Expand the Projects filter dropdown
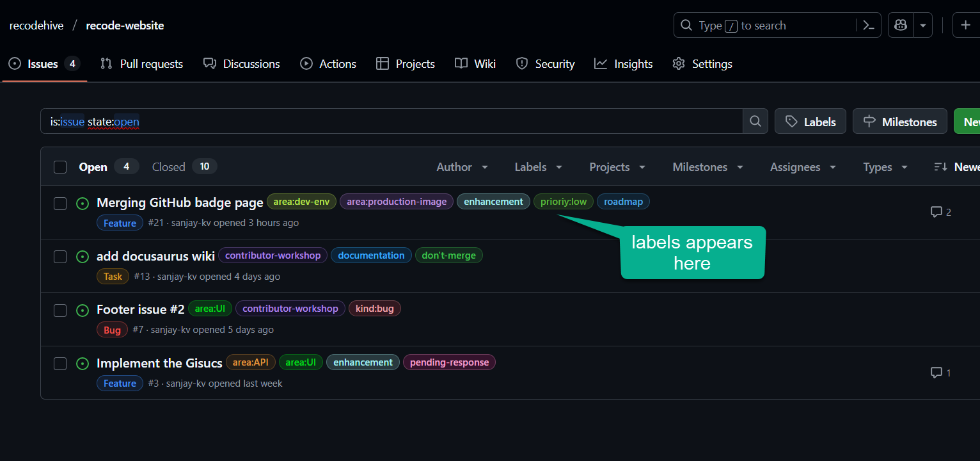This screenshot has height=461, width=980. click(x=617, y=167)
